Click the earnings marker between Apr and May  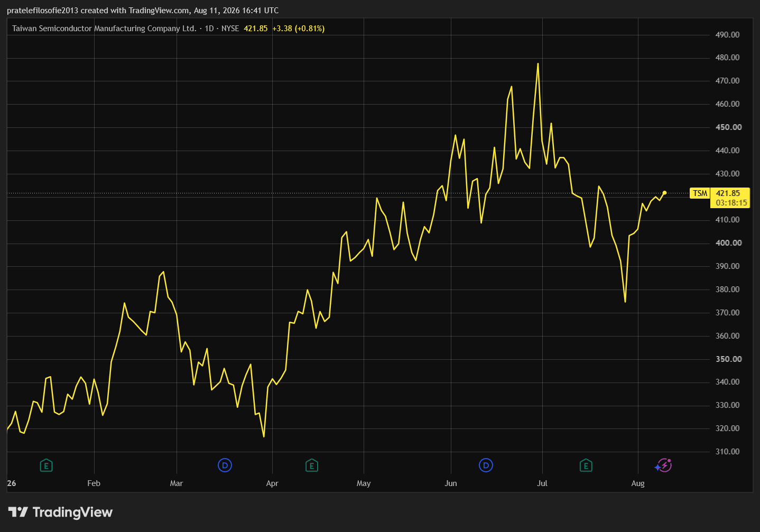tap(312, 465)
